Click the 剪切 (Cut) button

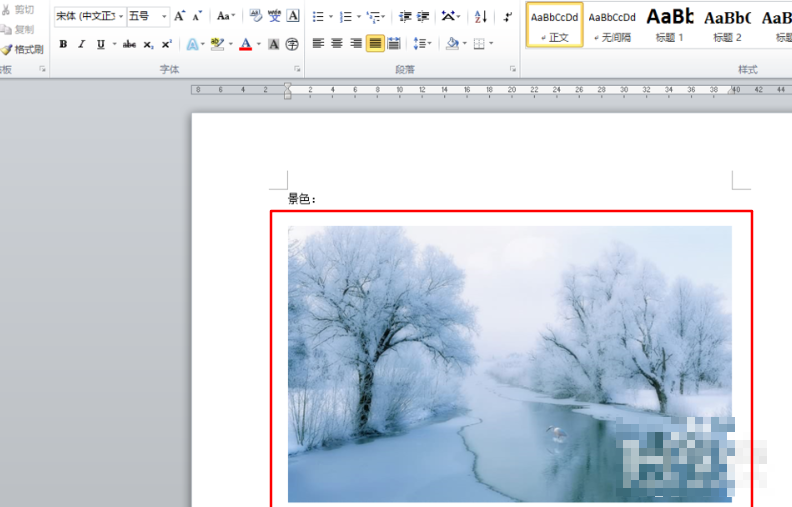pyautogui.click(x=18, y=10)
